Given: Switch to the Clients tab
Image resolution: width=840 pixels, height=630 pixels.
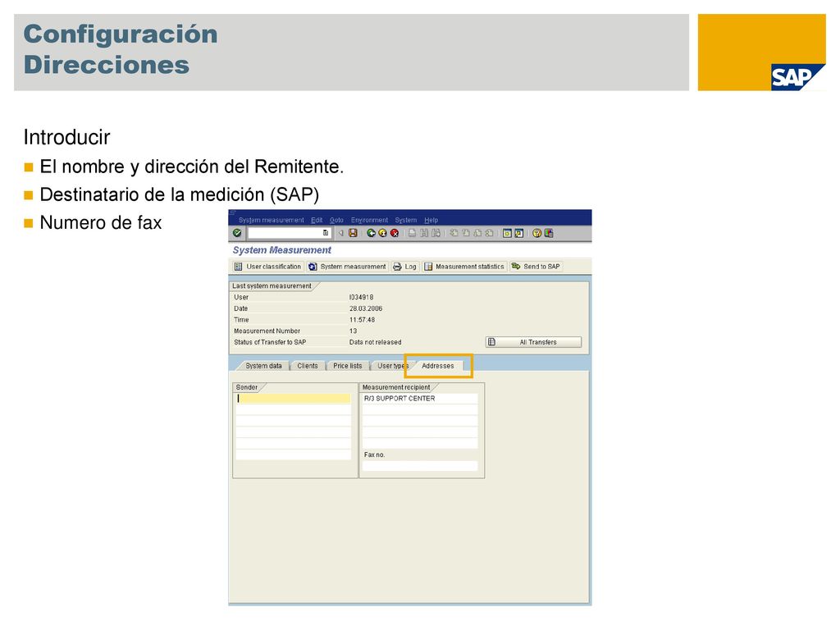Looking at the screenshot, I should point(308,366).
